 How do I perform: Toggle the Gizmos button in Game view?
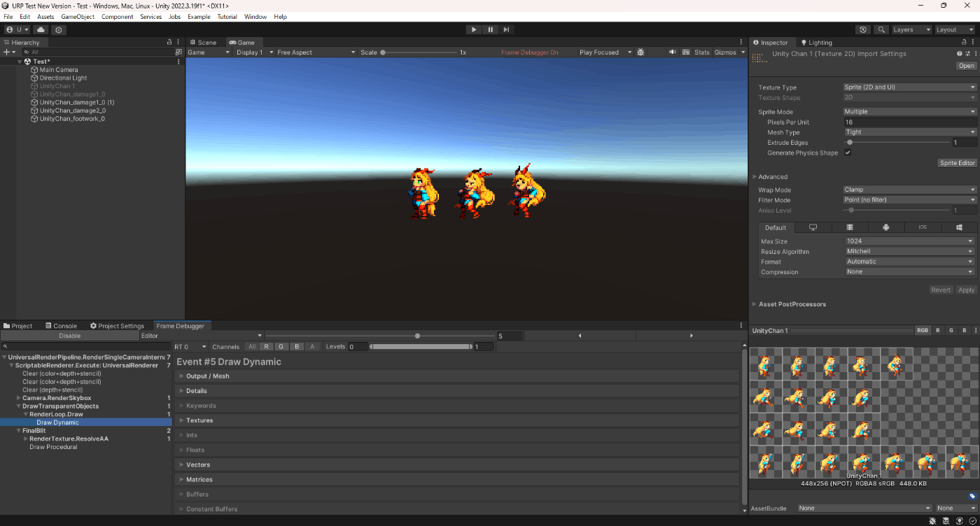(725, 52)
